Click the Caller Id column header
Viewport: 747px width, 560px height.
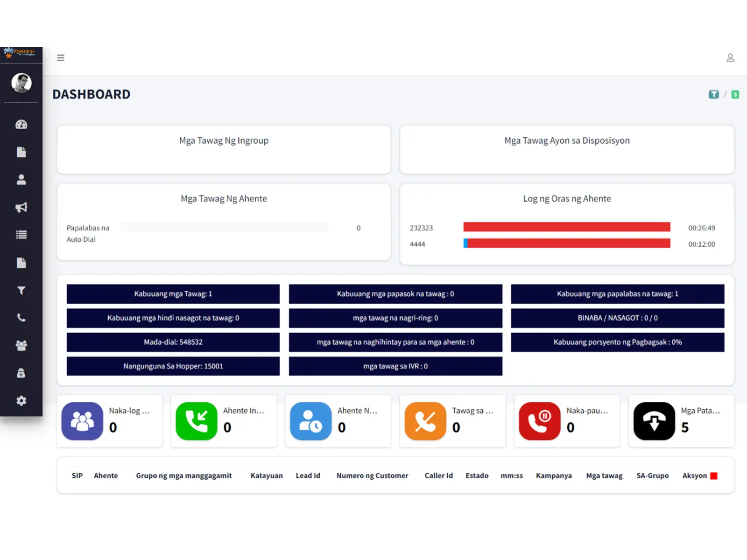[439, 476]
